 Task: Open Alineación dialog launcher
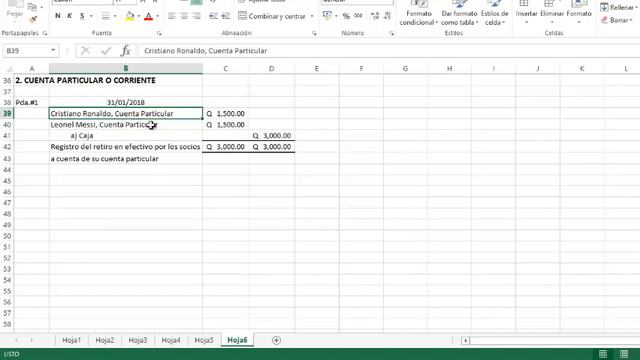point(314,33)
